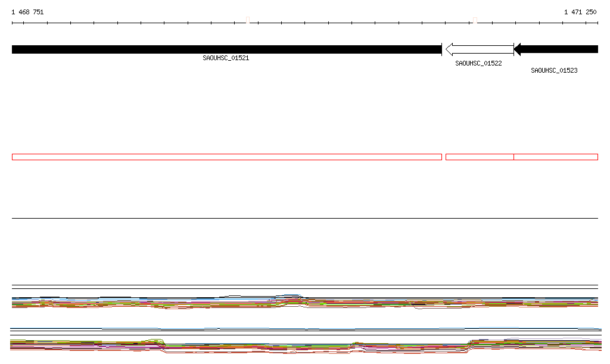
Task: Select the white SAOUHSC_01522 gene arrow
Action: (x=480, y=49)
